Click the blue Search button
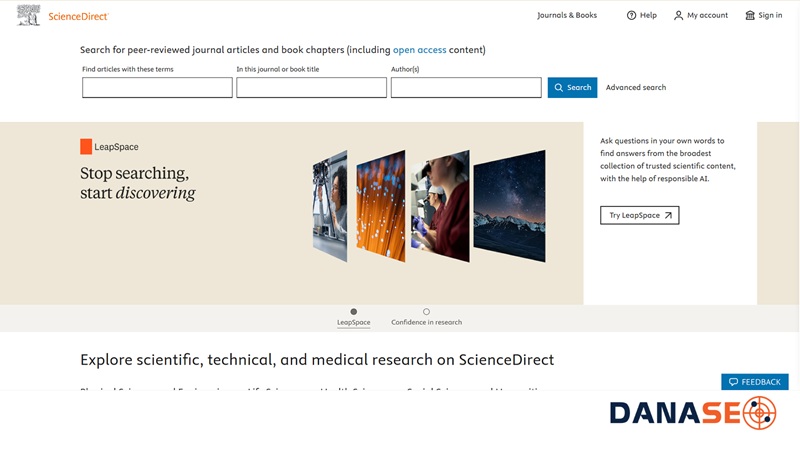800x450 pixels. point(572,87)
